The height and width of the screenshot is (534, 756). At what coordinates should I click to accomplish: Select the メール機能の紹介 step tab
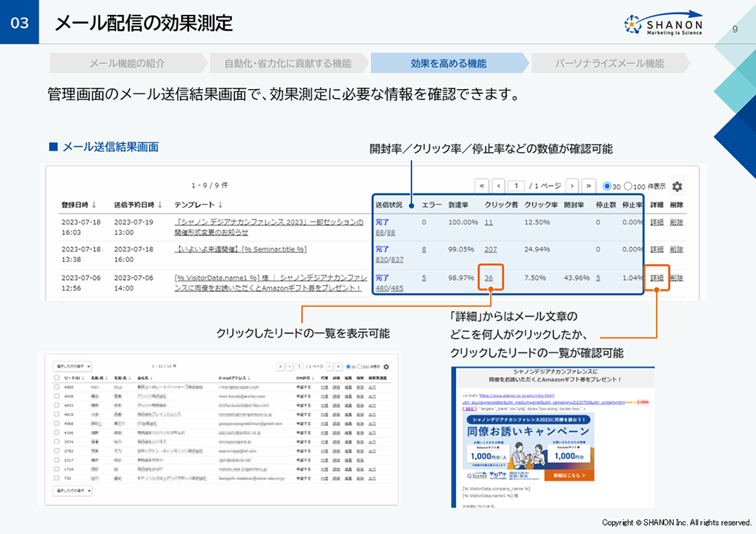[127, 63]
